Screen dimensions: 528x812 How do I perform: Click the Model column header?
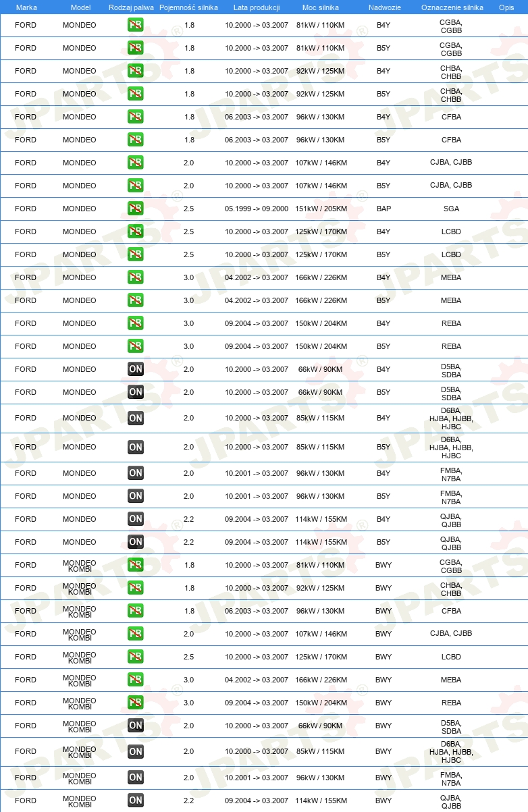click(x=80, y=7)
